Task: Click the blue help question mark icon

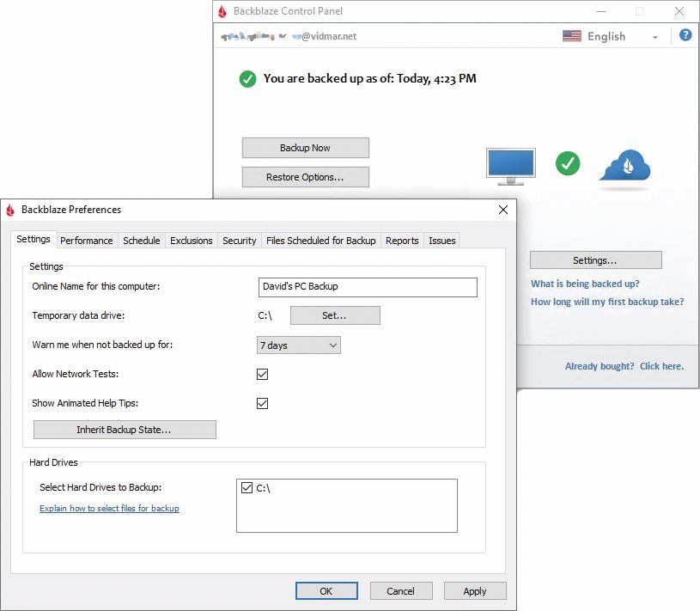Action: point(685,35)
